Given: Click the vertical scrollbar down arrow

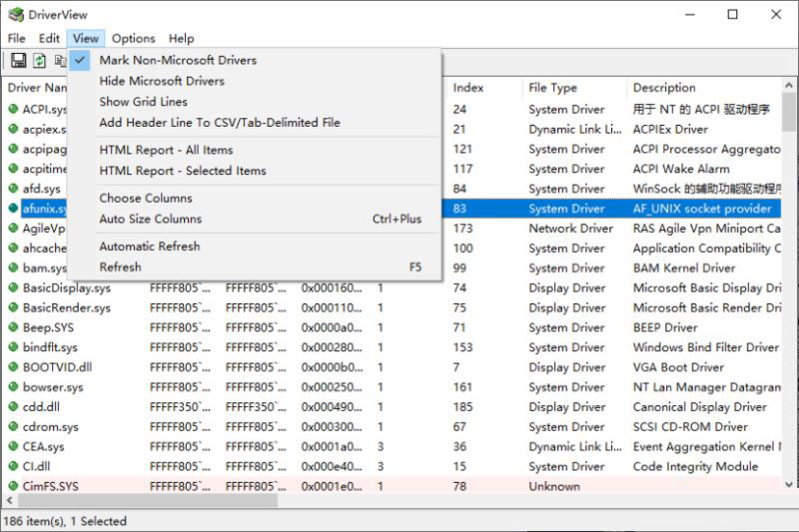Looking at the screenshot, I should 790,487.
